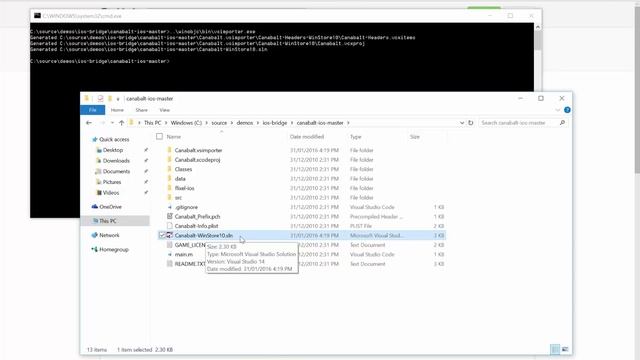Select the Classes folder
The width and height of the screenshot is (640, 360).
coord(183,169)
